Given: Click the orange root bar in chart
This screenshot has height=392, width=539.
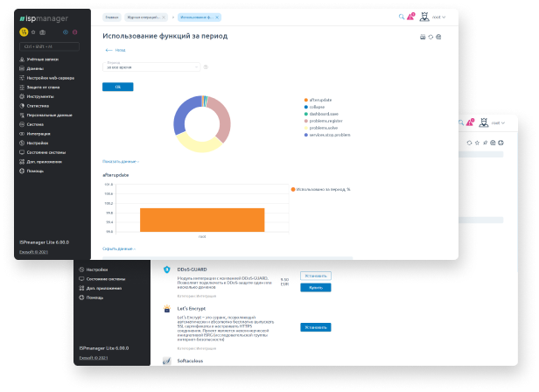Looking at the screenshot, I should pos(202,220).
